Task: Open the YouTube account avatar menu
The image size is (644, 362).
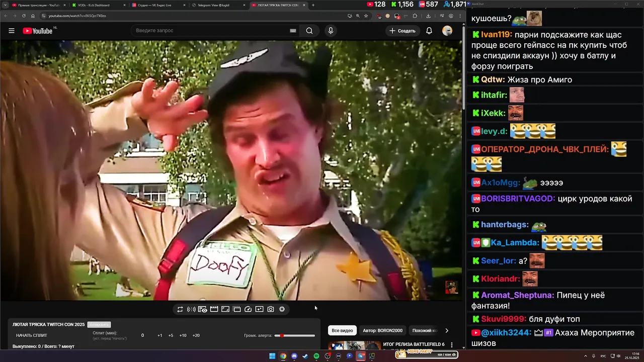Action: coord(447,31)
